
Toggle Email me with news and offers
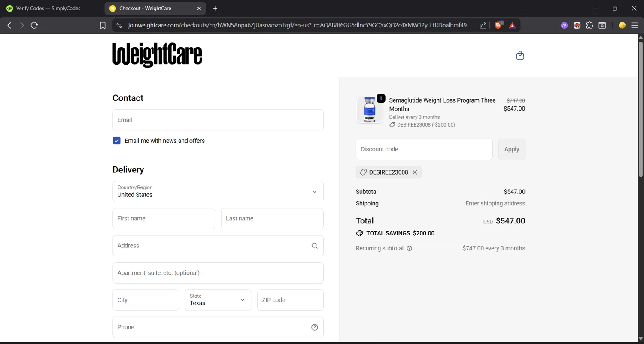(x=117, y=141)
